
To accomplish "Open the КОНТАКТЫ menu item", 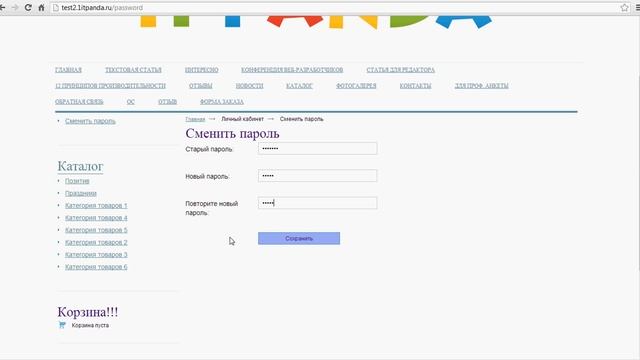I will [x=415, y=86].
